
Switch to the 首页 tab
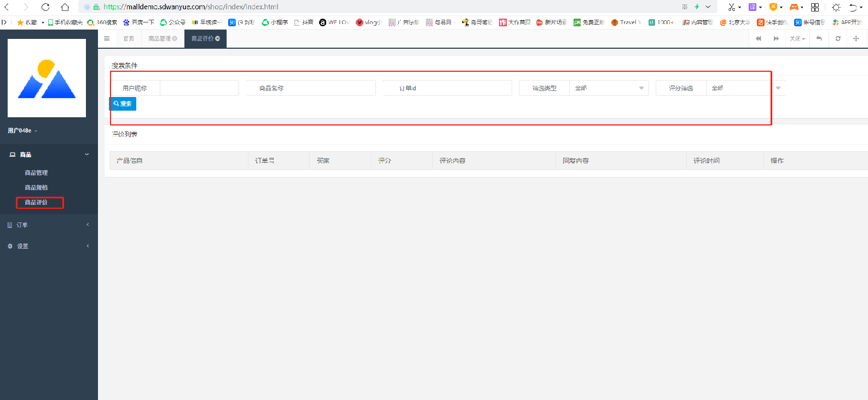click(129, 38)
